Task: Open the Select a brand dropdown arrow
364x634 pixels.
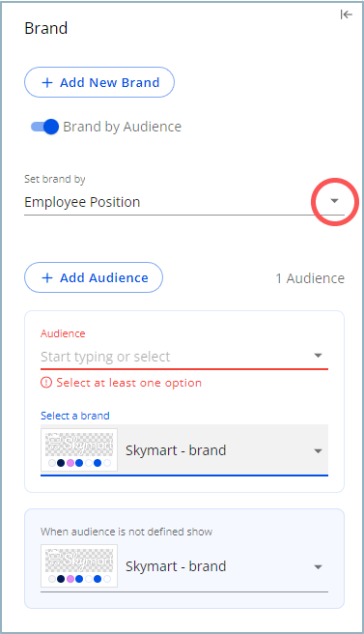Action: coord(318,450)
